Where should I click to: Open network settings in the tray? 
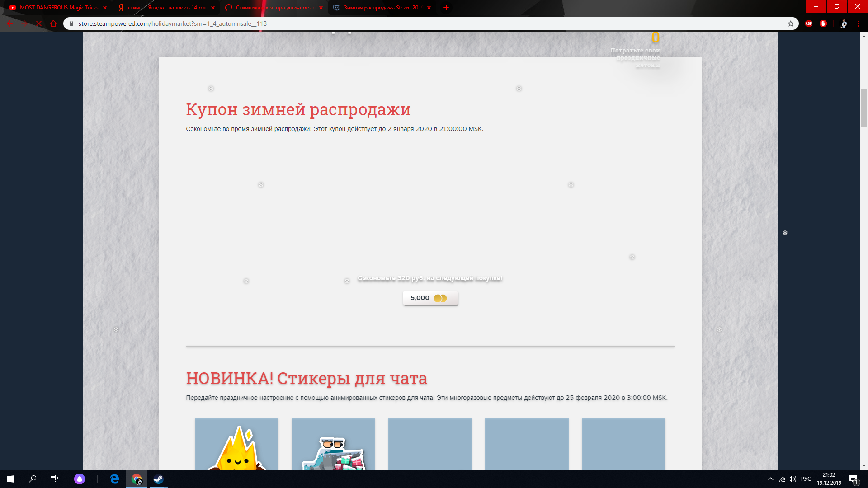pyautogui.click(x=782, y=479)
